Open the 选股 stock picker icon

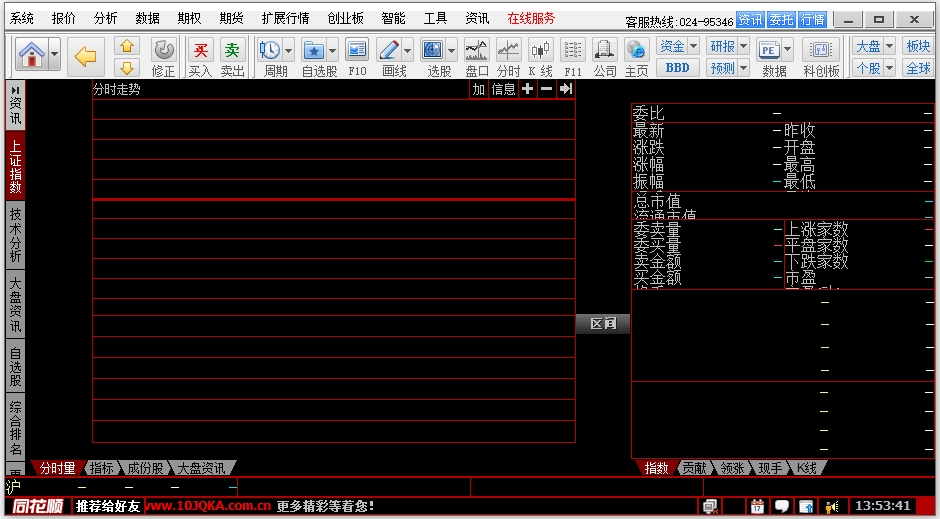point(433,50)
